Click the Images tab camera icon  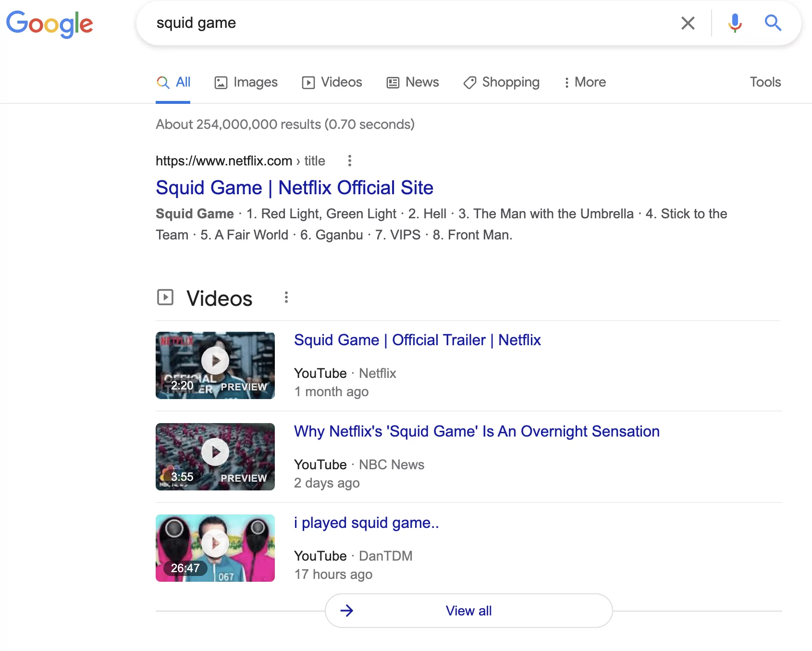point(221,82)
